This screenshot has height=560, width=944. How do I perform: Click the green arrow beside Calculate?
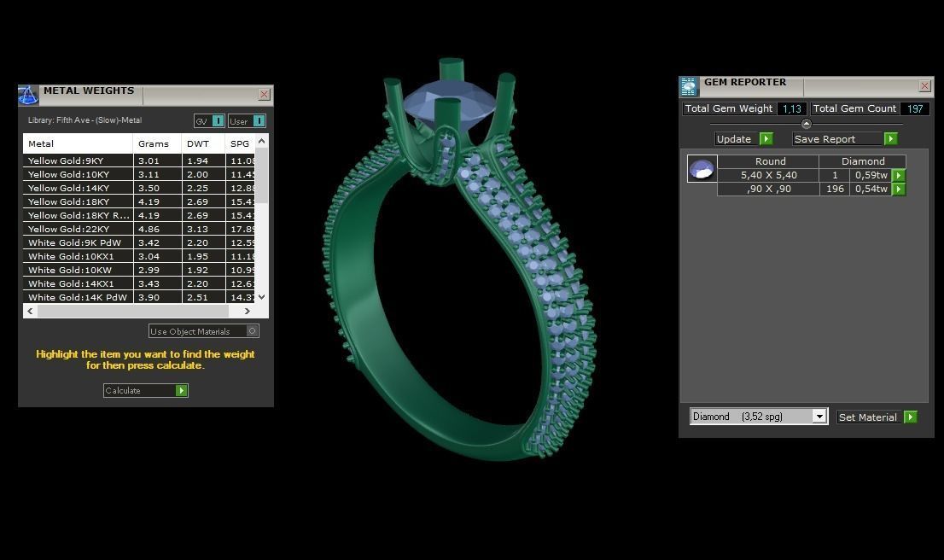(x=181, y=391)
